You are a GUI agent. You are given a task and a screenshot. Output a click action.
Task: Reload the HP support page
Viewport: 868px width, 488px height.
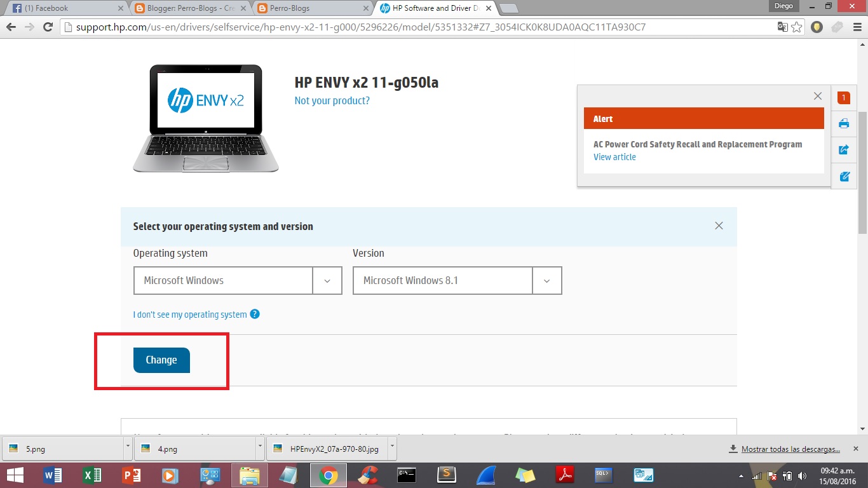48,27
